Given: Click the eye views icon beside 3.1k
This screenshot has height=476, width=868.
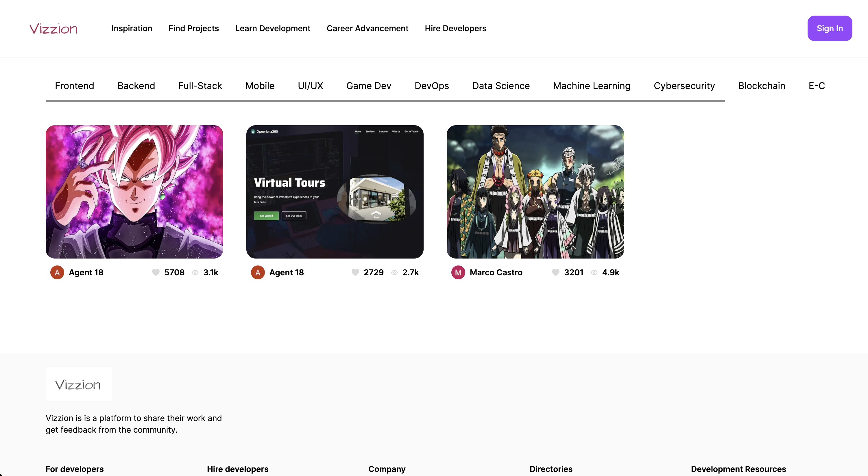Looking at the screenshot, I should pyautogui.click(x=195, y=272).
